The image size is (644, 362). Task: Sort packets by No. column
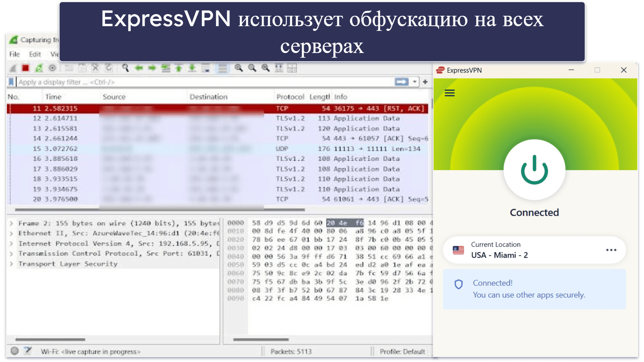coord(14,97)
